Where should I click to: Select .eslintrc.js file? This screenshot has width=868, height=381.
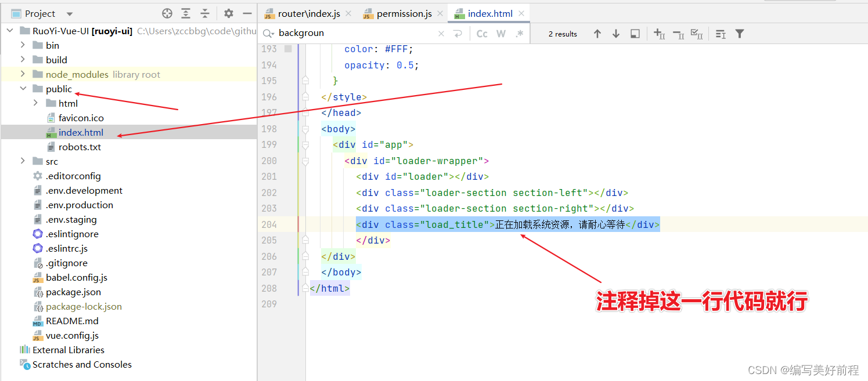click(67, 248)
